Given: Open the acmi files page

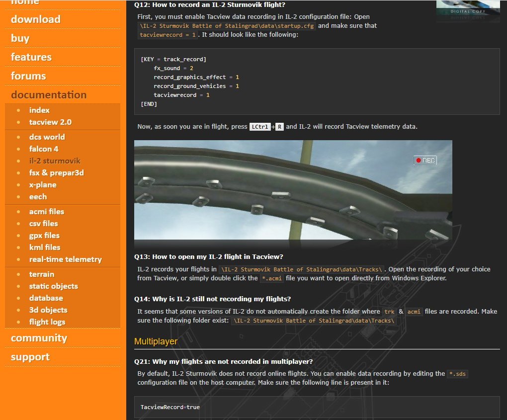Looking at the screenshot, I should click(x=47, y=212).
